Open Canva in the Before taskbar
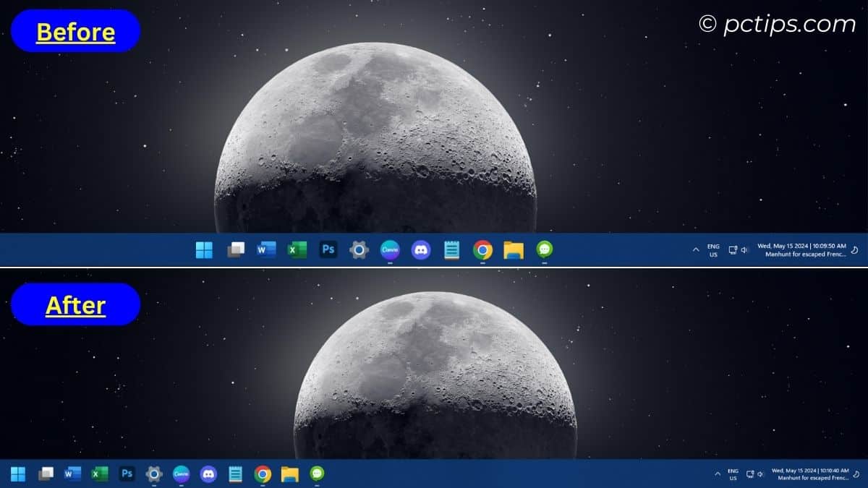The image size is (868, 488). click(390, 249)
